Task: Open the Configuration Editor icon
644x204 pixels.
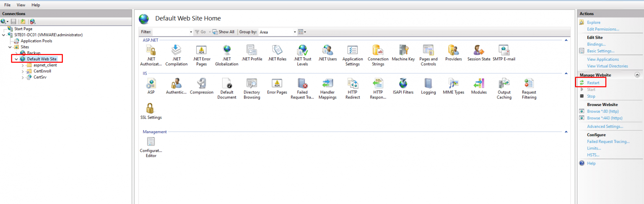Action: [x=151, y=142]
